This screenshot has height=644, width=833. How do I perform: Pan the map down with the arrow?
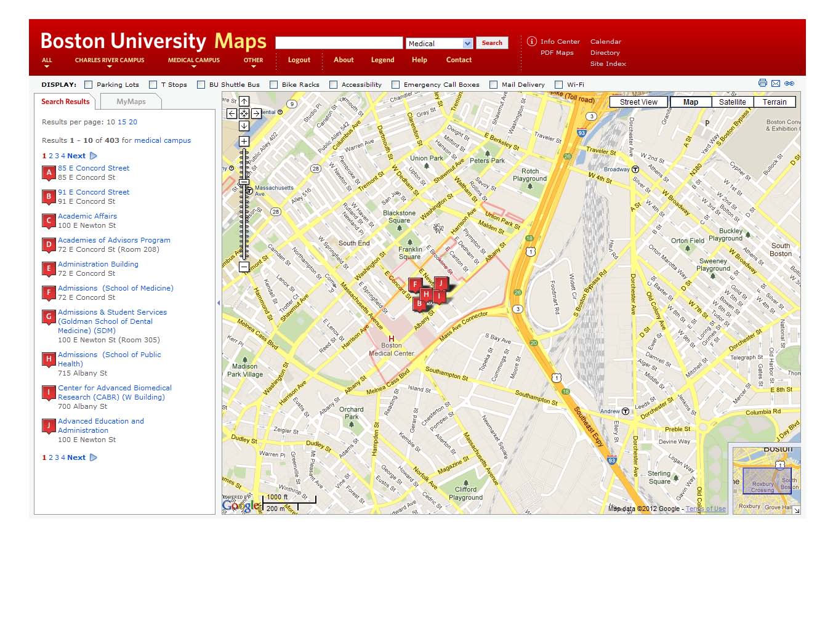244,126
